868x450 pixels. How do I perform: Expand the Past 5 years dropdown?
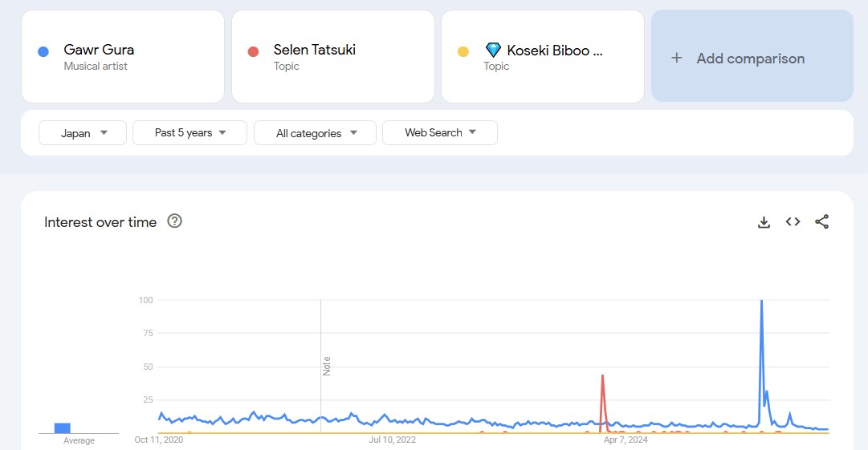click(189, 133)
